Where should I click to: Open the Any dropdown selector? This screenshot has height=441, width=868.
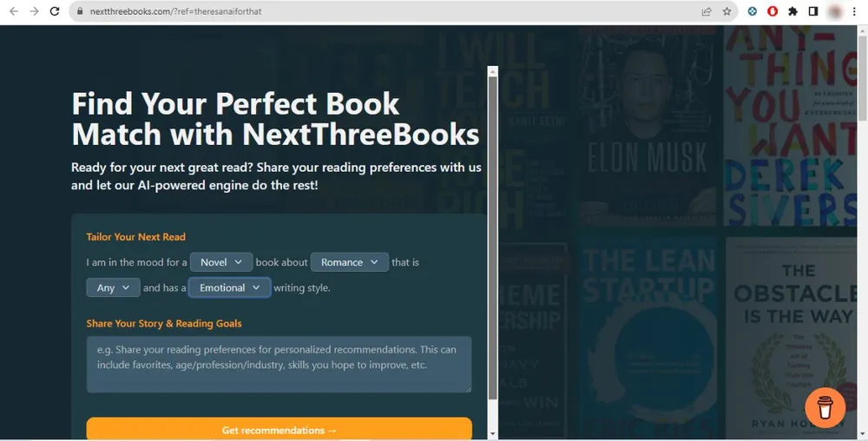(113, 287)
